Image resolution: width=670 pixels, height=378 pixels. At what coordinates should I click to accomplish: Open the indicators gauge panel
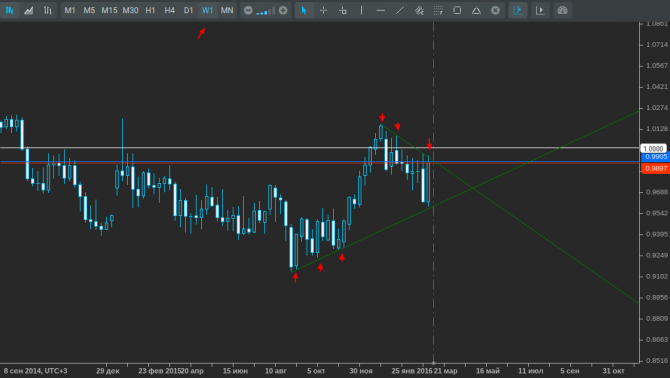pos(562,10)
